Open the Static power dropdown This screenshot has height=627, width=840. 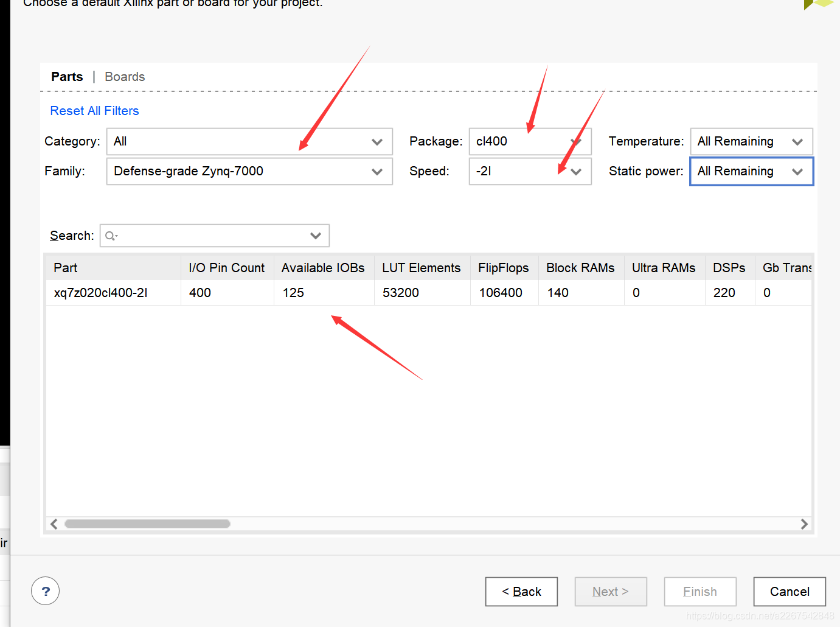tap(751, 172)
